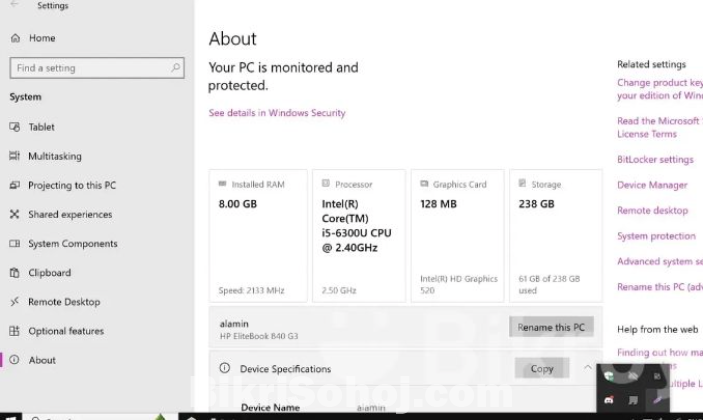Open Device Manager link
Viewport: 703px width, 420px height.
[x=652, y=185]
